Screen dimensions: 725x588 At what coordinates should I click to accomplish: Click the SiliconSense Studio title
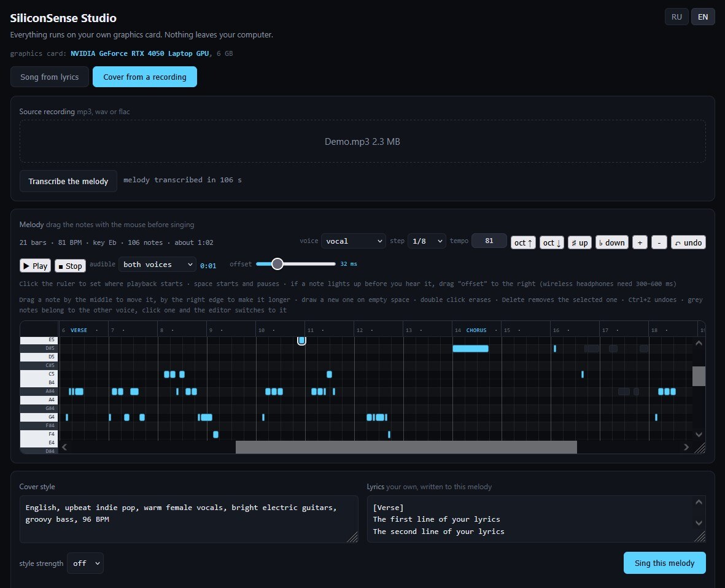(x=63, y=18)
